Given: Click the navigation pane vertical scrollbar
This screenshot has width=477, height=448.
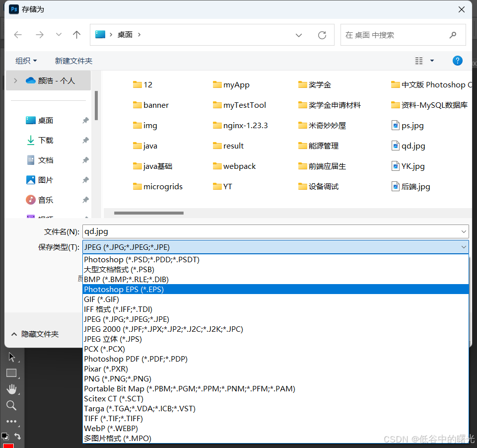Looking at the screenshot, I should point(96,105).
